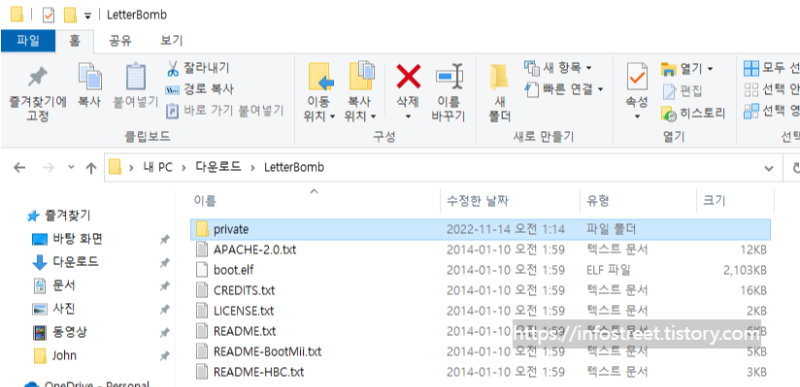Select APACHE-2.0.txt file

pos(480,250)
